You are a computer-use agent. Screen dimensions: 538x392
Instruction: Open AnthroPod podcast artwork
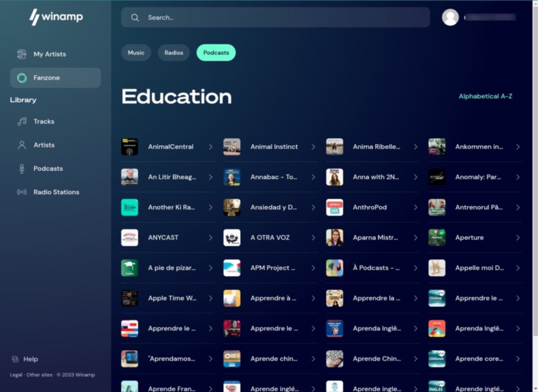334,207
